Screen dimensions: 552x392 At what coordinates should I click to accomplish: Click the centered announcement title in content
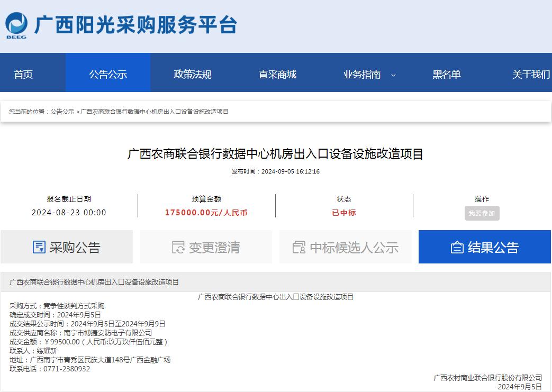(x=276, y=297)
